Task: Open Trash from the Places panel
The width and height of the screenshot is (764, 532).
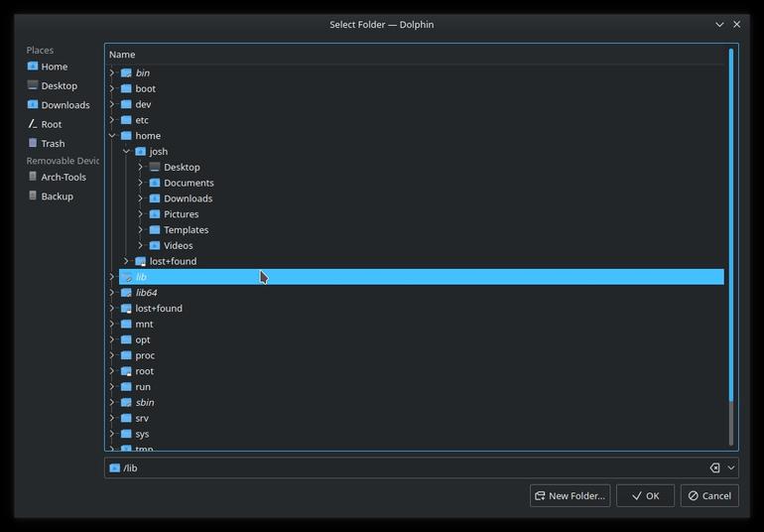Action: point(47,143)
